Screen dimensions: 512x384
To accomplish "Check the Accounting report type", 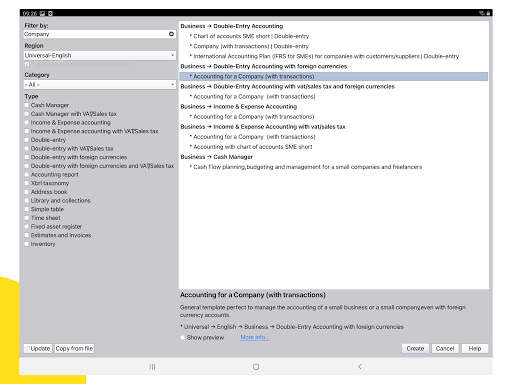I will click(x=27, y=175).
